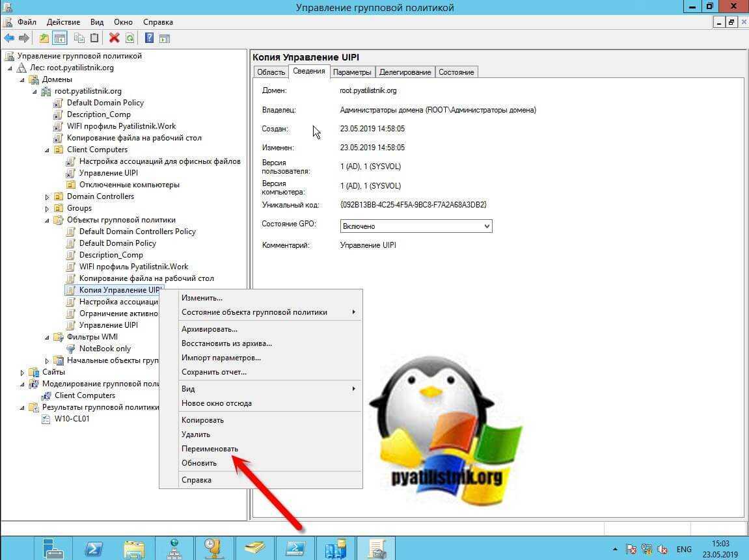Open File Explorer from the taskbar

134,548
